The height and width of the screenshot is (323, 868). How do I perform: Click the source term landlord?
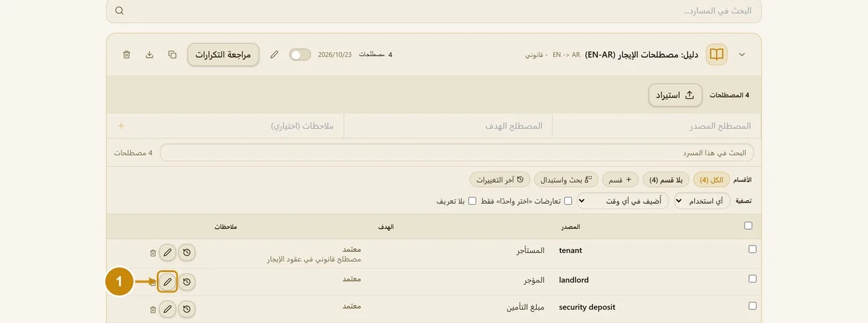[x=573, y=280]
